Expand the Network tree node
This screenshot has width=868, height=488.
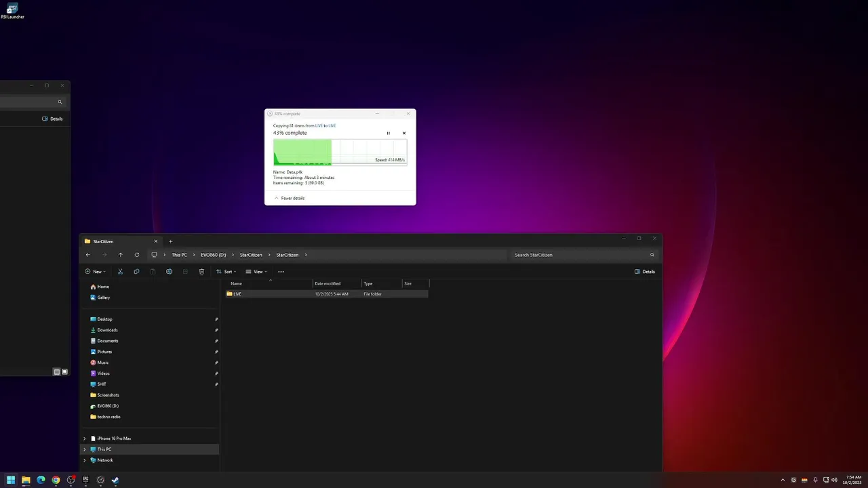(x=85, y=460)
